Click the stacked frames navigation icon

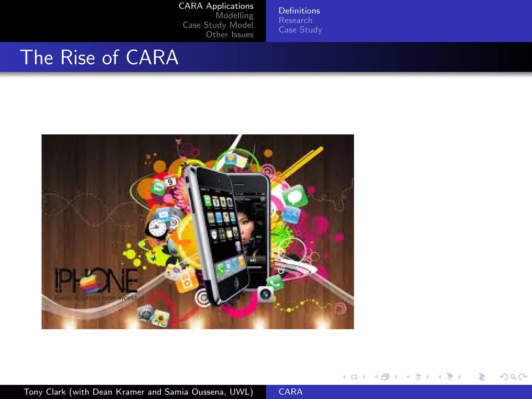(385, 377)
